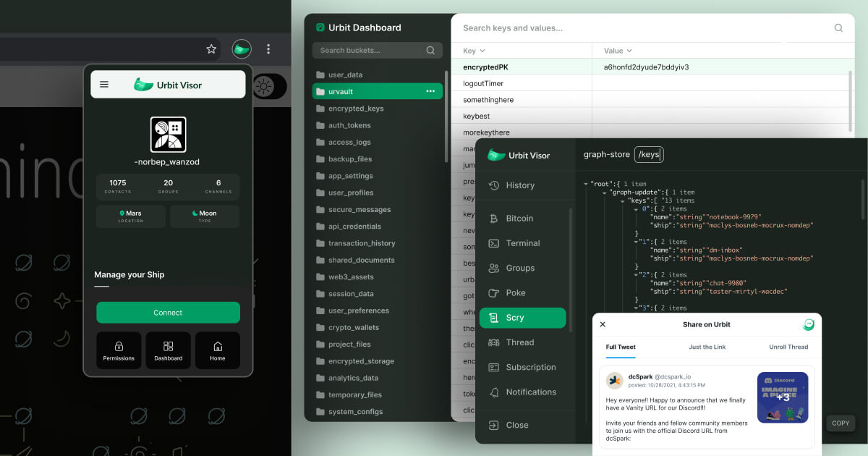Image resolution: width=868 pixels, height=456 pixels.
Task: Select the Scry sidebar item
Action: tap(523, 318)
